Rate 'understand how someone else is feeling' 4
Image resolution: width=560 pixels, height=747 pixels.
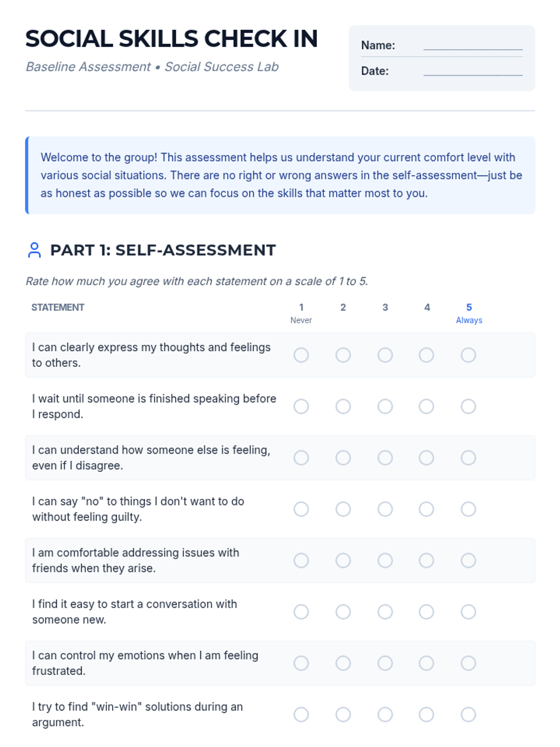coord(426,458)
